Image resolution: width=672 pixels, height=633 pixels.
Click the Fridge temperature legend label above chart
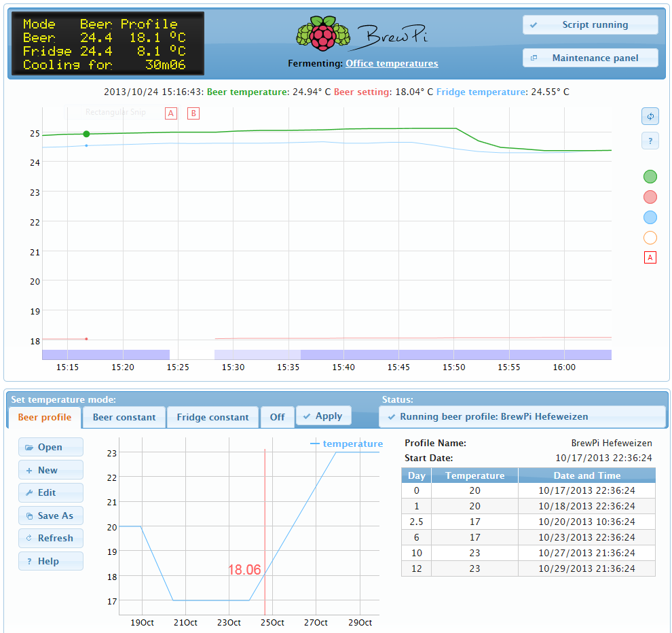481,92
